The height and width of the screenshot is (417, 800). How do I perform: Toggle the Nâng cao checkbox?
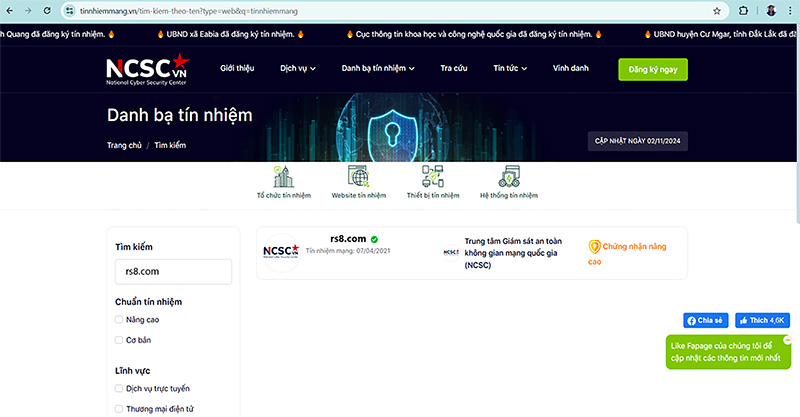pos(119,320)
